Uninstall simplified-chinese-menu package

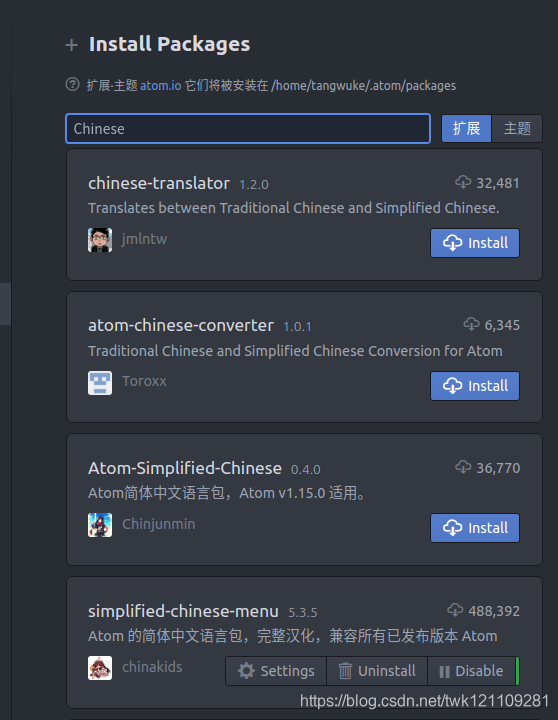pyautogui.click(x=377, y=671)
